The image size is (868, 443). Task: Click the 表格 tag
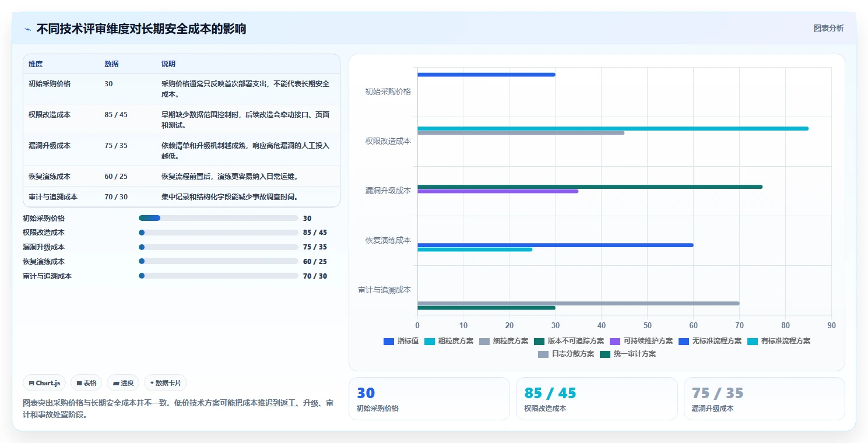point(86,383)
